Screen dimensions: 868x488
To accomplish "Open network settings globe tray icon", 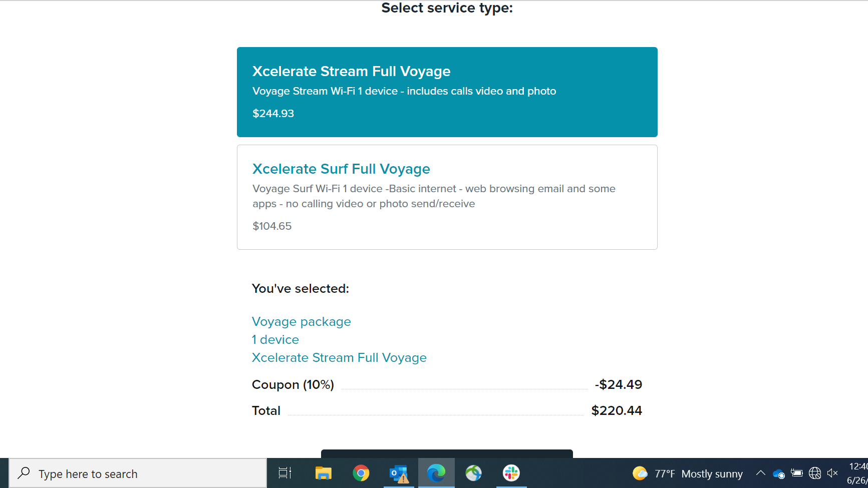I will point(815,473).
